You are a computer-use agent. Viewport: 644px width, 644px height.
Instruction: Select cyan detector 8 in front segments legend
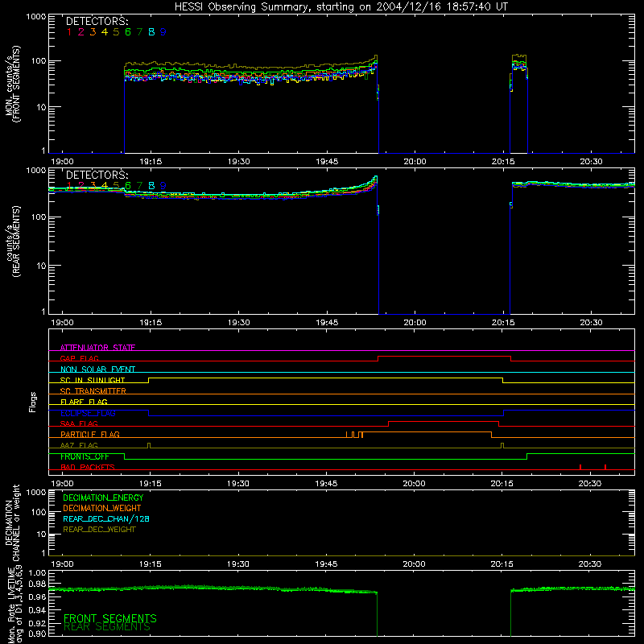pos(151,32)
